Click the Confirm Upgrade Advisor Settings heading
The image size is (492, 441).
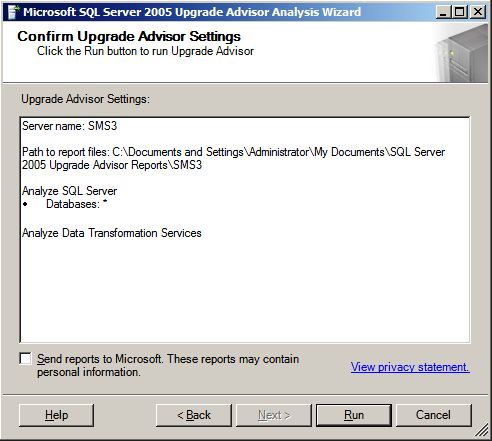[129, 36]
